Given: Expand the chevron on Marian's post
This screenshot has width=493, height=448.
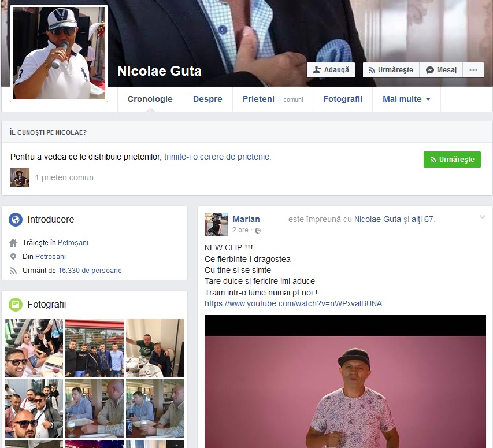Looking at the screenshot, I should tap(483, 218).
